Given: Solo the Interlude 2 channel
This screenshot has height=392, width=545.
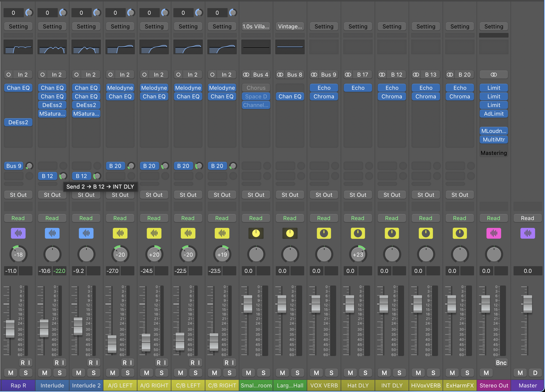Looking at the screenshot, I should (x=94, y=373).
